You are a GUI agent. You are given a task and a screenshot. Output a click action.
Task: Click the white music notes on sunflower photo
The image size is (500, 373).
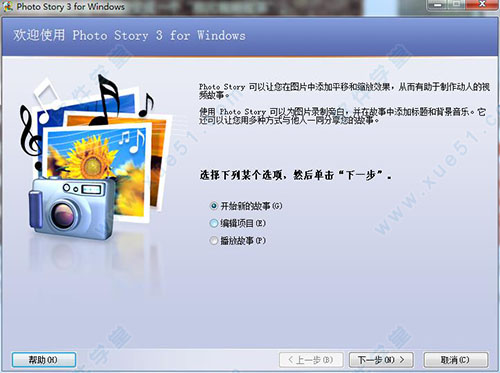pos(133,141)
